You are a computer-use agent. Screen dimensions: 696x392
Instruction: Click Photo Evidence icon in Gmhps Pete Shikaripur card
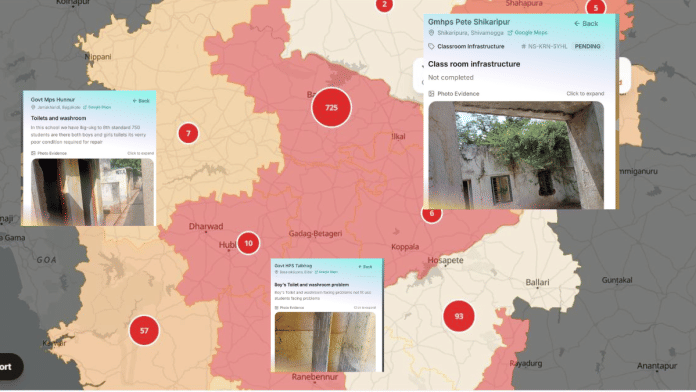(x=431, y=94)
